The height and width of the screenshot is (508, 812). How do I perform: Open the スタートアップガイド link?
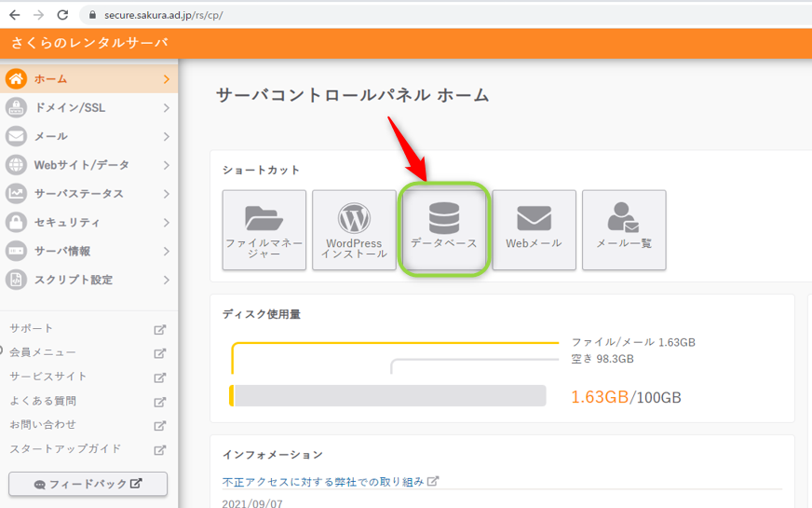(x=65, y=448)
